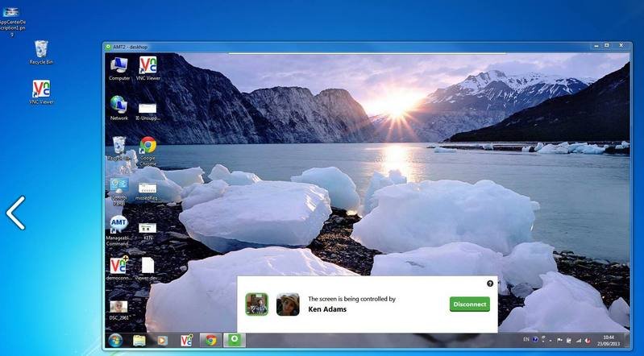Click the EN language indicator in tray

[x=526, y=340]
